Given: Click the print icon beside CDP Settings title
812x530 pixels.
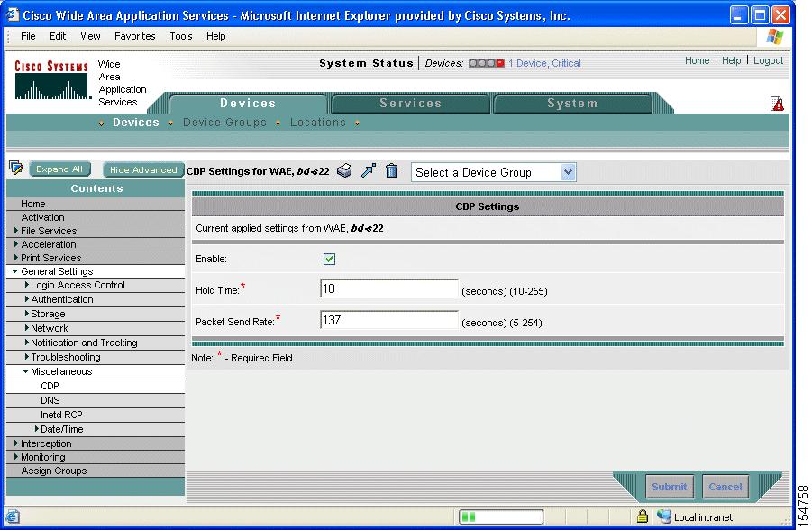Looking at the screenshot, I should 344,170.
